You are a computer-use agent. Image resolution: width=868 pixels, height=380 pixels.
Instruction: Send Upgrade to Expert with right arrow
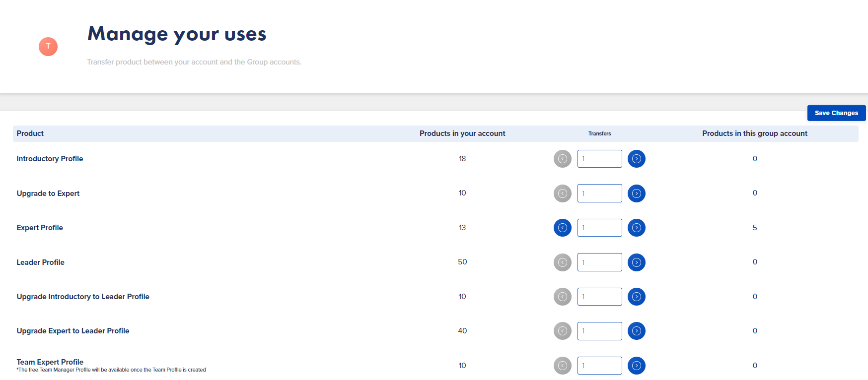(x=637, y=193)
